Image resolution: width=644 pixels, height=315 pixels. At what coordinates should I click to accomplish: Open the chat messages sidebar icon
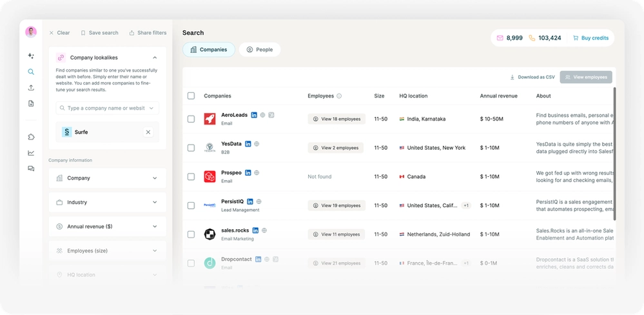(x=31, y=168)
